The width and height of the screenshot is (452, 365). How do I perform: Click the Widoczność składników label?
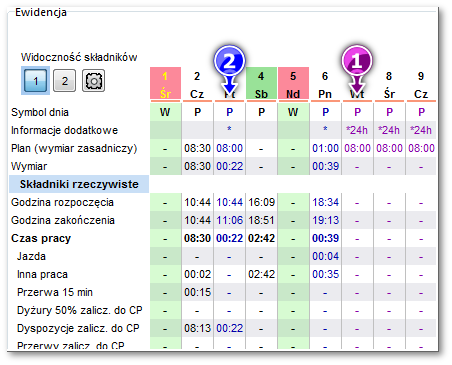(x=79, y=57)
